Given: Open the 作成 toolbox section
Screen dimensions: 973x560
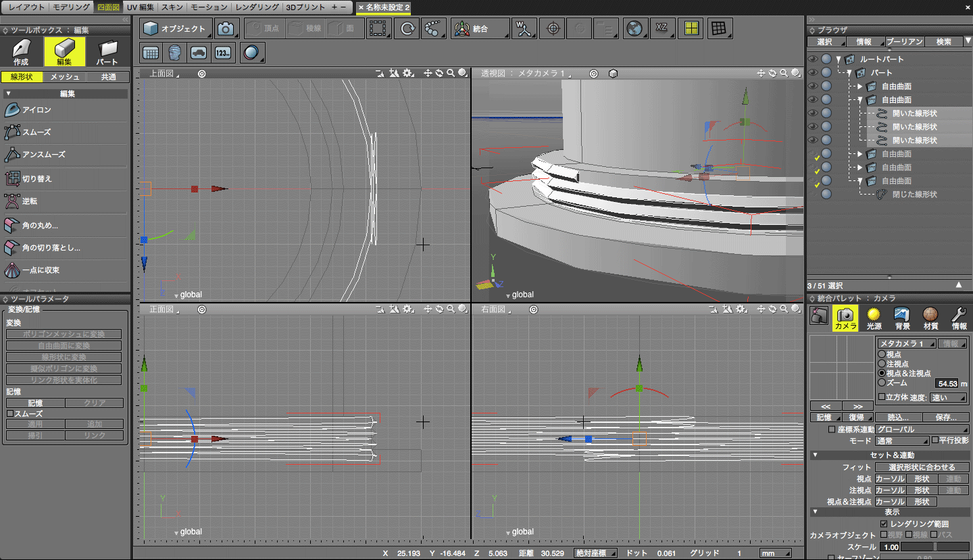Looking at the screenshot, I should 21,51.
